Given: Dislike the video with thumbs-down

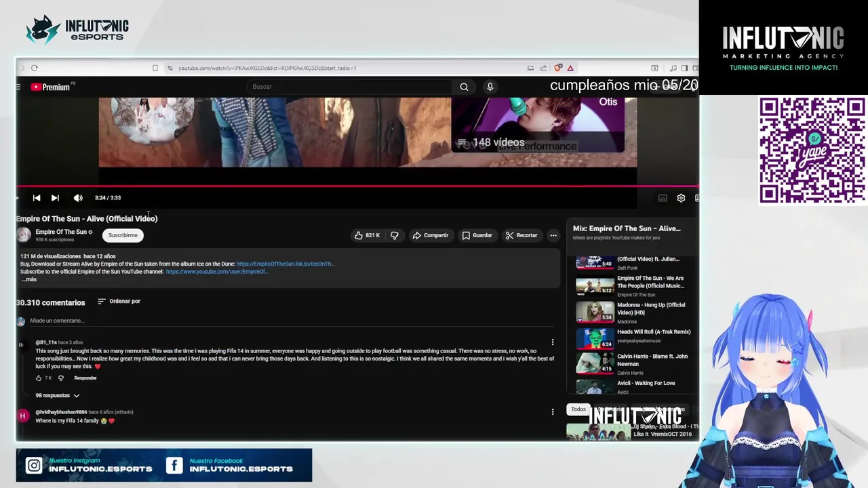Looking at the screenshot, I should click(x=395, y=235).
